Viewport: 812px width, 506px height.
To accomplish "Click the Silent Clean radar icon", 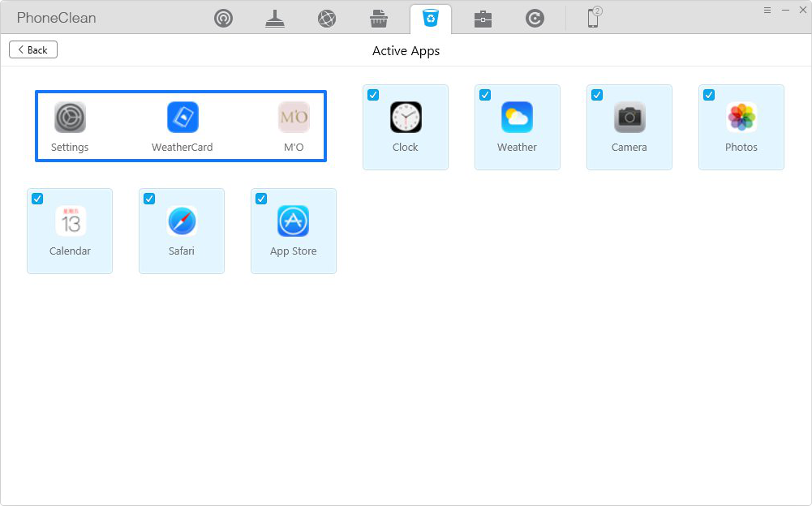I will pos(223,19).
